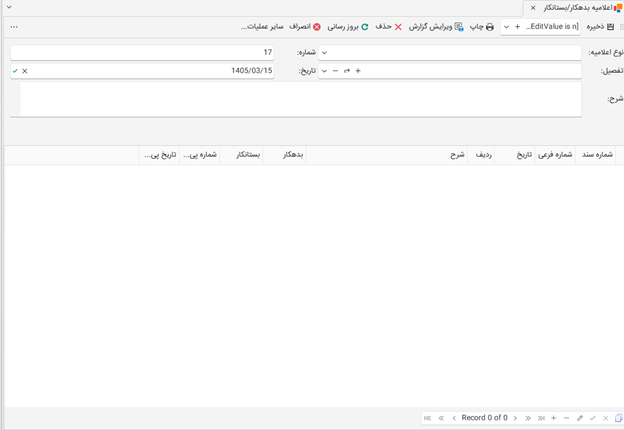Open ویرایش گزارش (Edit Report)
The height and width of the screenshot is (430, 624).
pos(436,27)
